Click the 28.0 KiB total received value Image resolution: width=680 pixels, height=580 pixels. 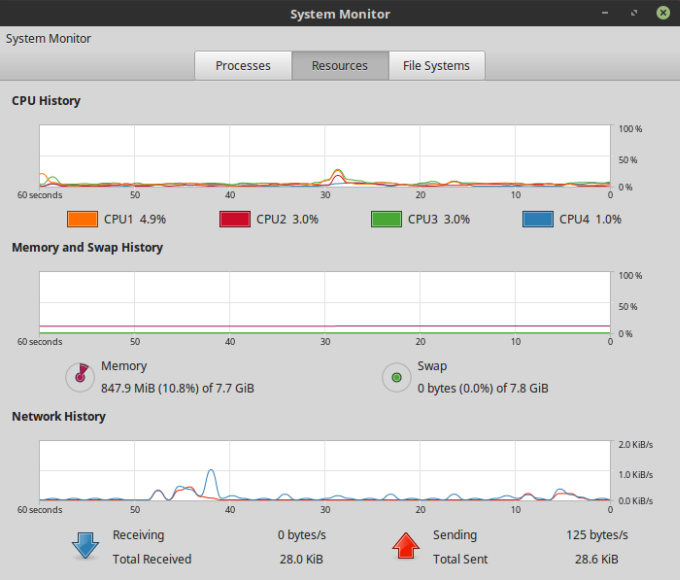pyautogui.click(x=301, y=559)
